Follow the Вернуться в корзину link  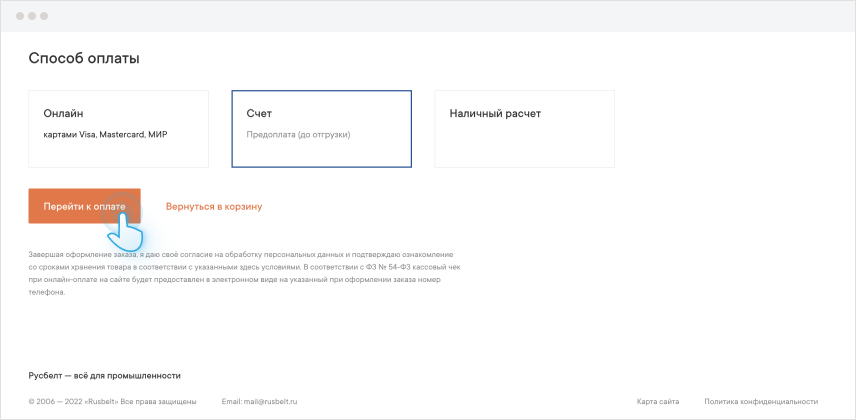[x=214, y=207]
